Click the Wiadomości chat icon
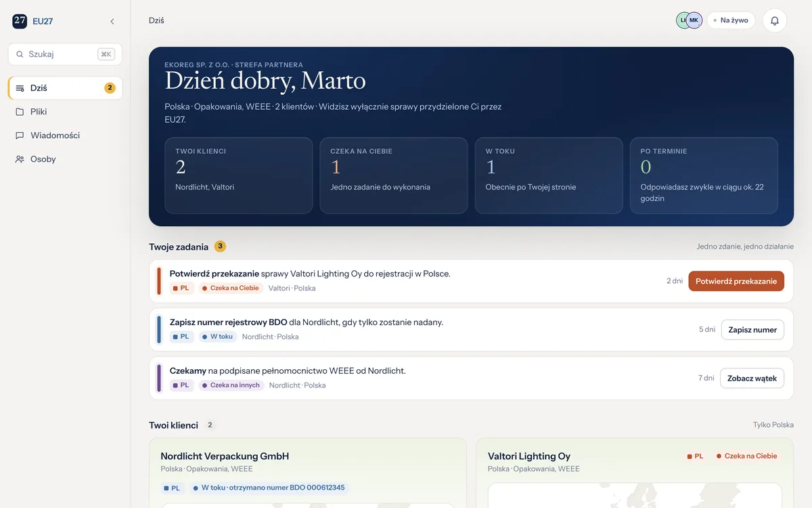812x508 pixels. (20, 135)
